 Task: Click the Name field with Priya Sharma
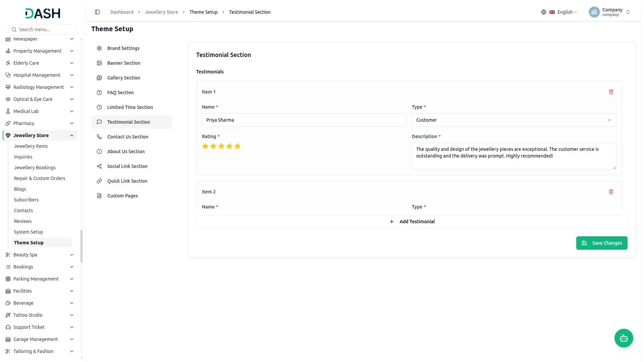pyautogui.click(x=304, y=120)
